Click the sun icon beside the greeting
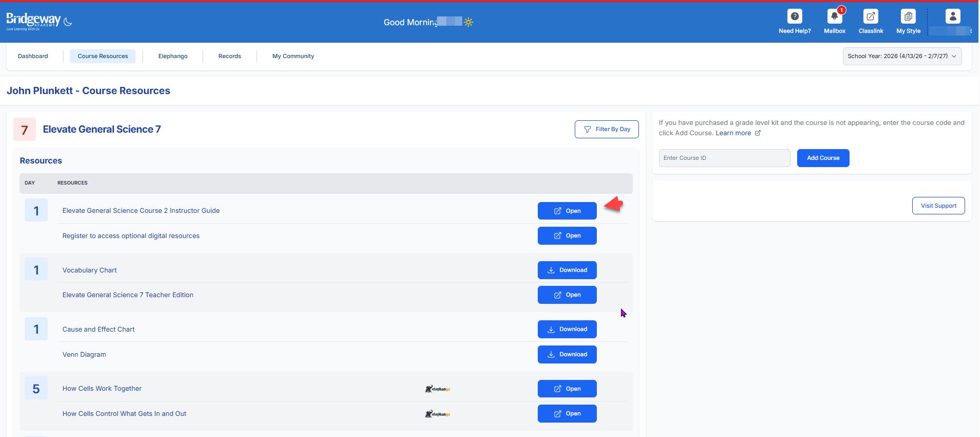 pyautogui.click(x=468, y=22)
